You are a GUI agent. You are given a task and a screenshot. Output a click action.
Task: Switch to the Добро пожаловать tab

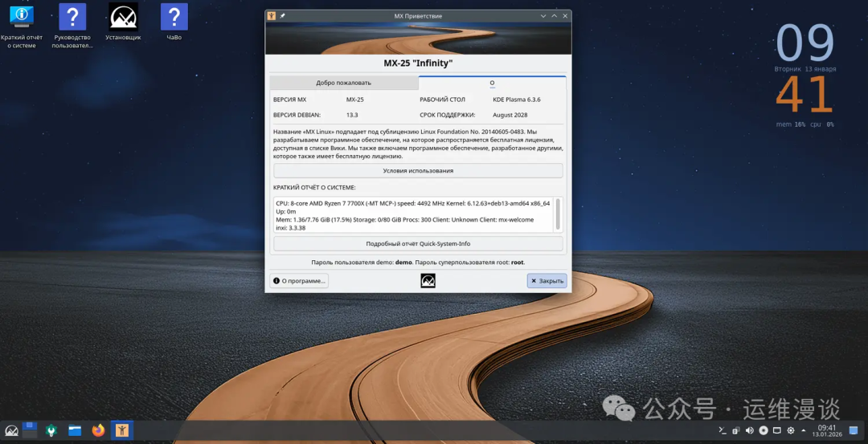pyautogui.click(x=344, y=83)
